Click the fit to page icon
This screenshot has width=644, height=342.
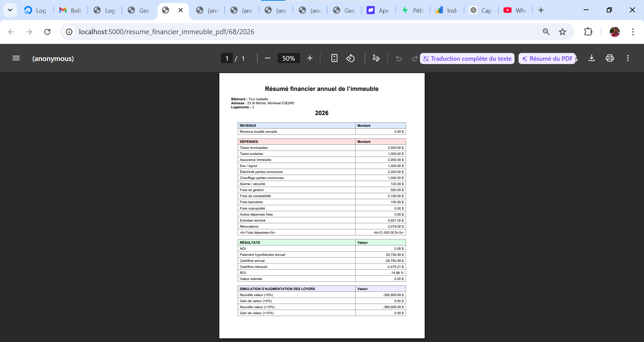pos(334,58)
